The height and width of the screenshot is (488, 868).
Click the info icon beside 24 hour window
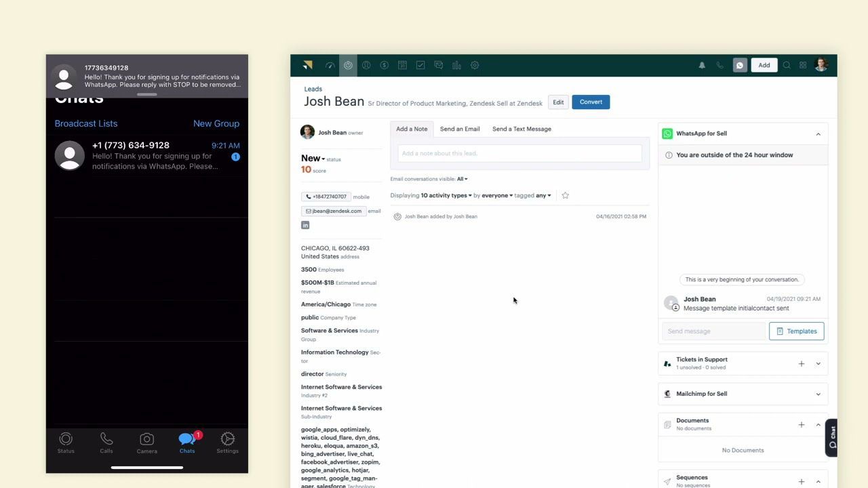coord(669,155)
